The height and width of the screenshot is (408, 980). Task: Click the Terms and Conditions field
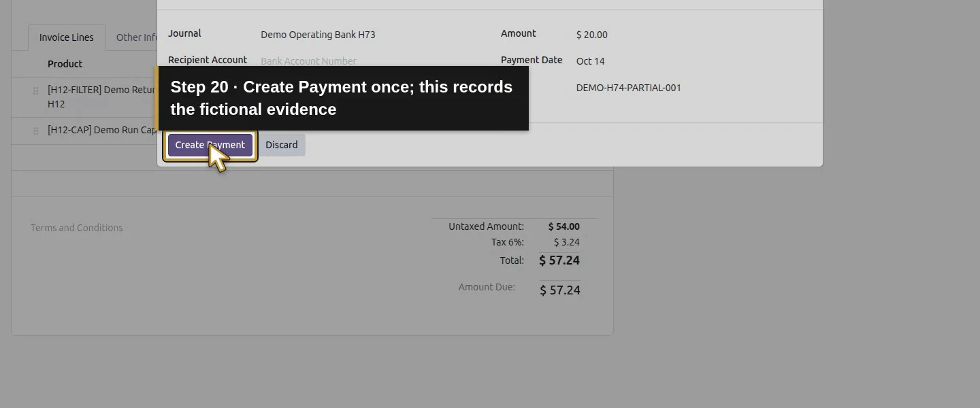point(77,228)
